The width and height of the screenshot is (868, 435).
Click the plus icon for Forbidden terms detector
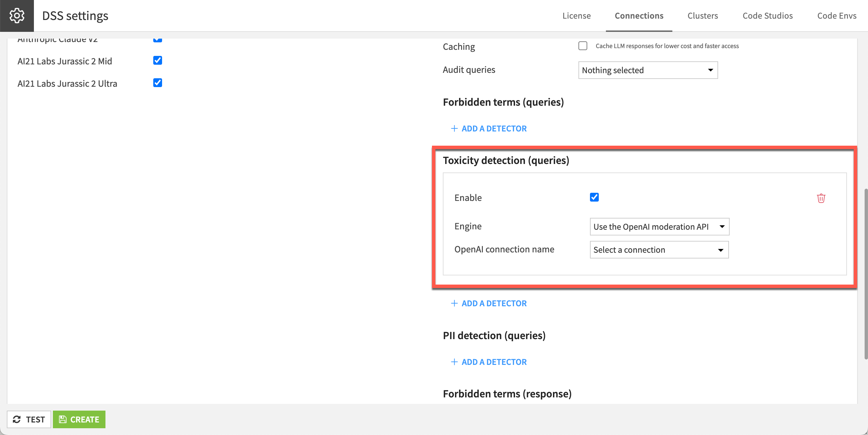454,128
